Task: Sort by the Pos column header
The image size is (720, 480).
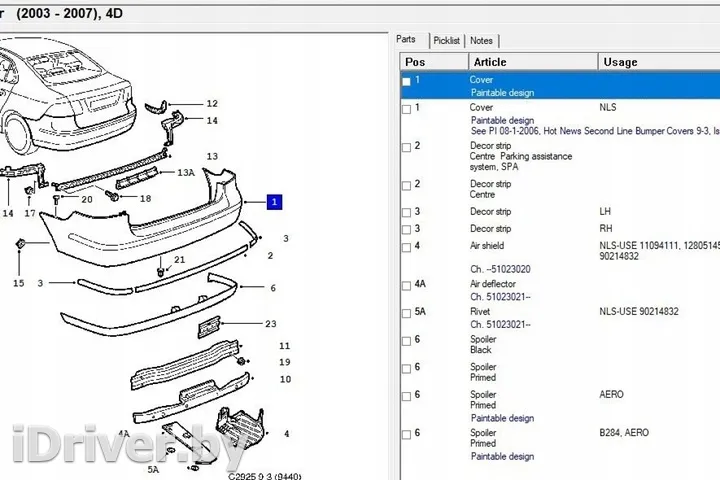Action: coord(434,62)
